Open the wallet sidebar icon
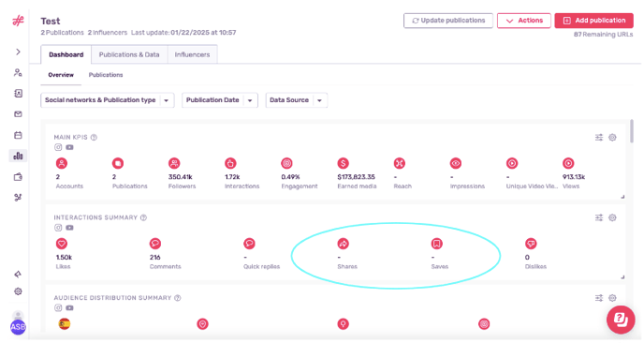The width and height of the screenshot is (644, 343). (18, 177)
